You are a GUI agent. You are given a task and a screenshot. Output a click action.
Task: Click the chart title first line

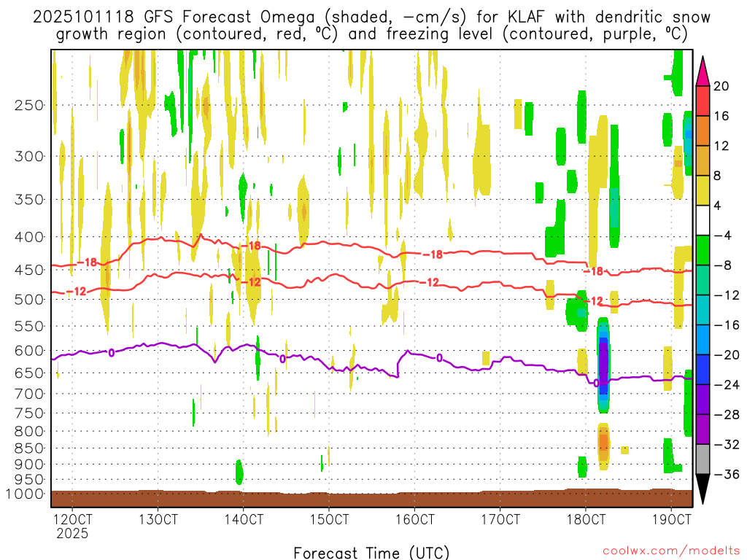371,17
